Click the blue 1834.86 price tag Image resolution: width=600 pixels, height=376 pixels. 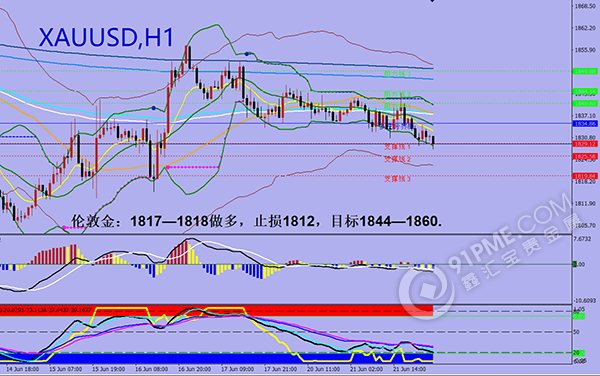tap(585, 124)
